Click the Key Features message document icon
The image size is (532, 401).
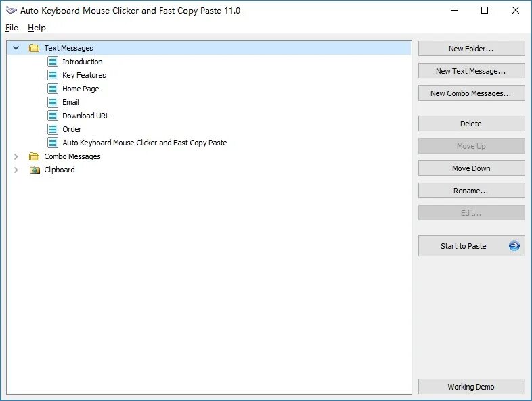point(53,75)
